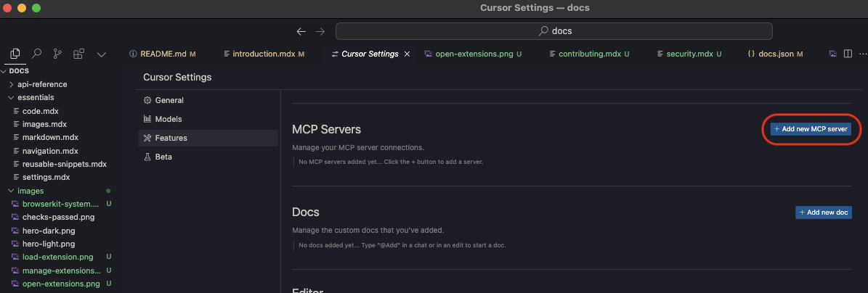
Task: Split the editor to the right
Action: pyautogui.click(x=848, y=54)
